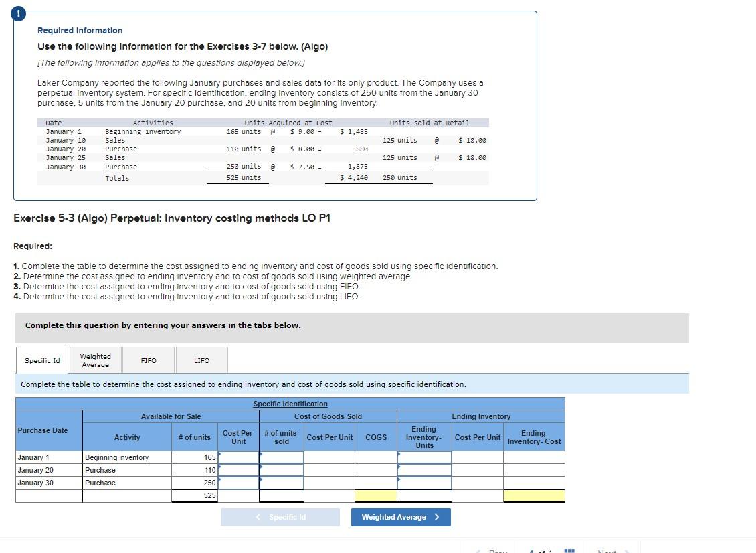Click '$ 4,240' total cost in data table
756x553 pixels.
[x=354, y=178]
